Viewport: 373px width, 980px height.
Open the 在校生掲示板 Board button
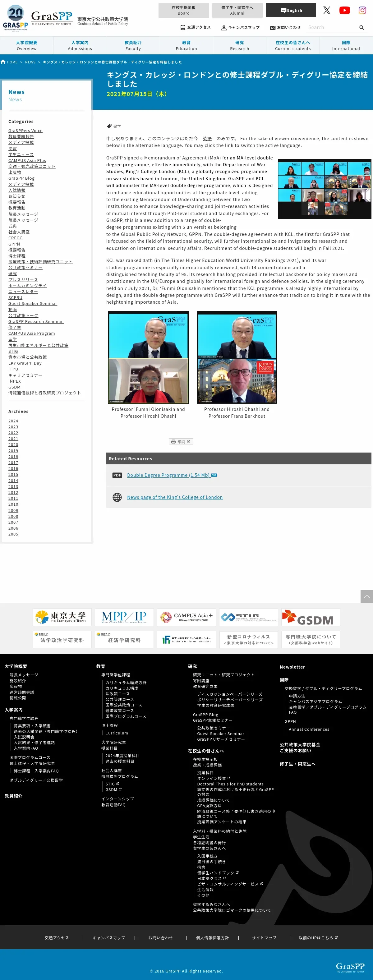click(183, 10)
